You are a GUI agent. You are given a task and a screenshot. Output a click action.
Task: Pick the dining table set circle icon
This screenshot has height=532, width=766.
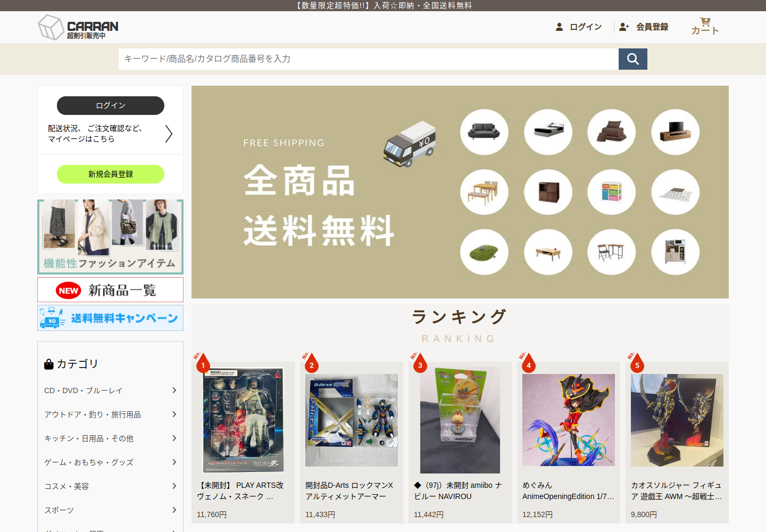484,192
